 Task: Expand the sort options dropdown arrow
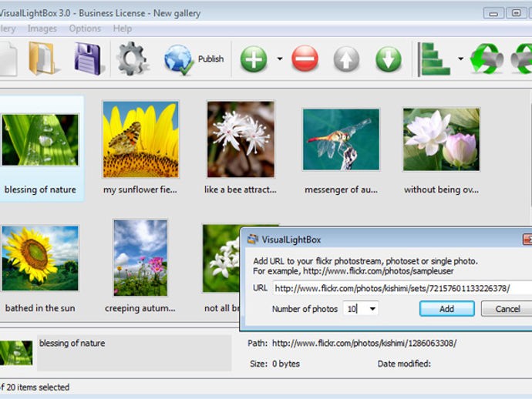click(460, 59)
